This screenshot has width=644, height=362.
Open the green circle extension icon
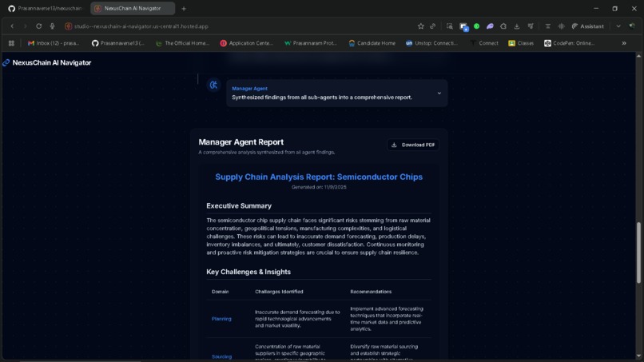coord(476,26)
